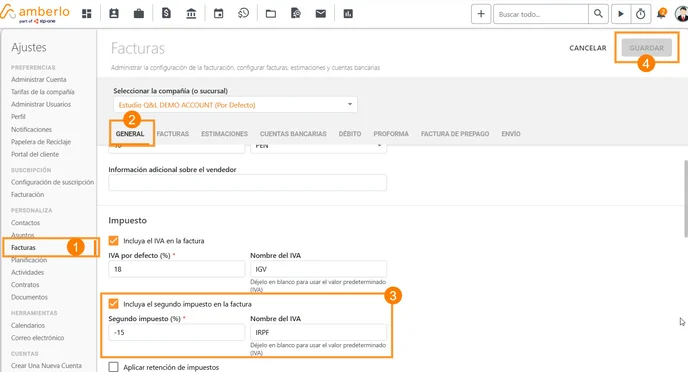Open Perfil settings
The image size is (688, 372).
(x=18, y=116)
